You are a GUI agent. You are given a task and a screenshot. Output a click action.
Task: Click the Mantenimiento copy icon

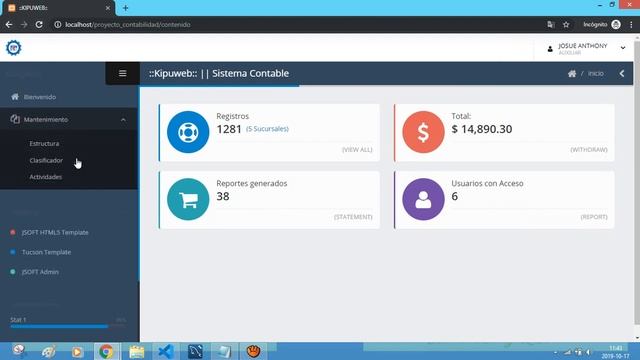pyautogui.click(x=15, y=119)
